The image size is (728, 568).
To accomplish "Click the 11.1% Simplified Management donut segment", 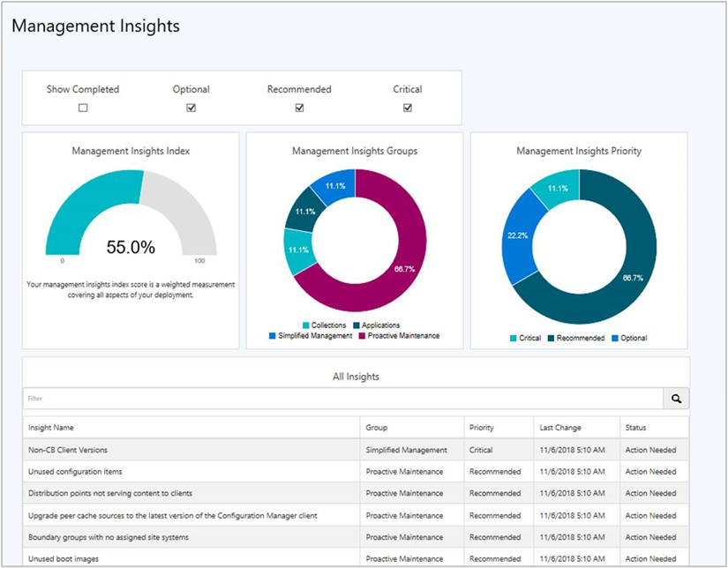I will [x=335, y=184].
